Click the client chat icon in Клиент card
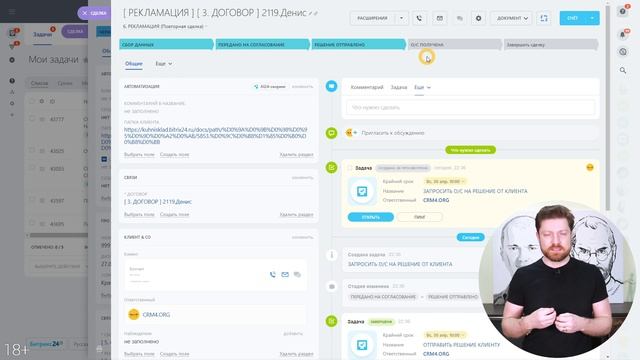Screen dimensions: 640x360 click(x=297, y=275)
